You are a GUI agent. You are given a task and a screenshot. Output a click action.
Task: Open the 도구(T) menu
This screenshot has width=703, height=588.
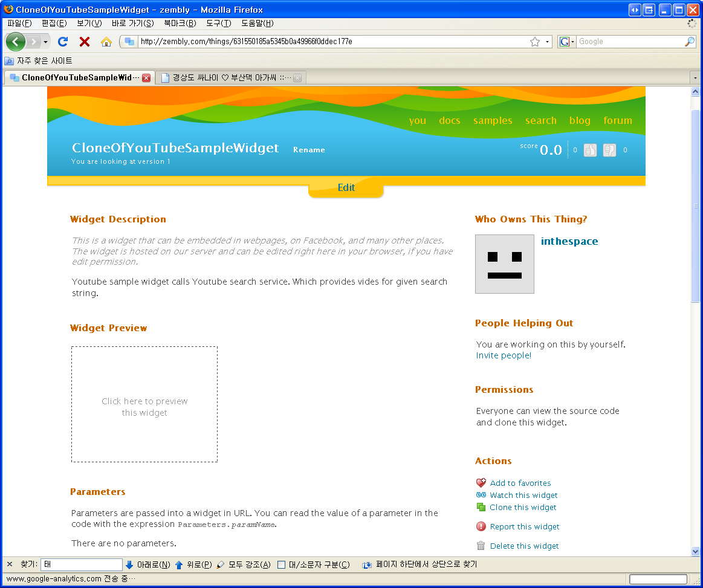point(219,24)
